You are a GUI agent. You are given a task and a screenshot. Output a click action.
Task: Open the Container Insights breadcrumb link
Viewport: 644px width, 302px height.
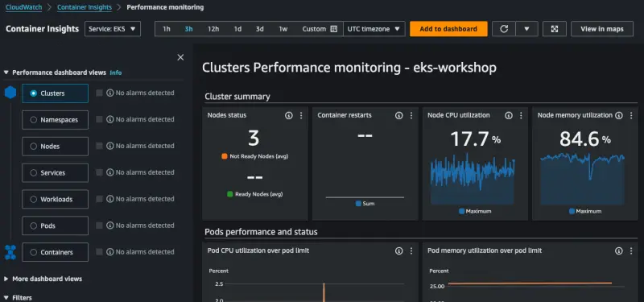click(85, 7)
